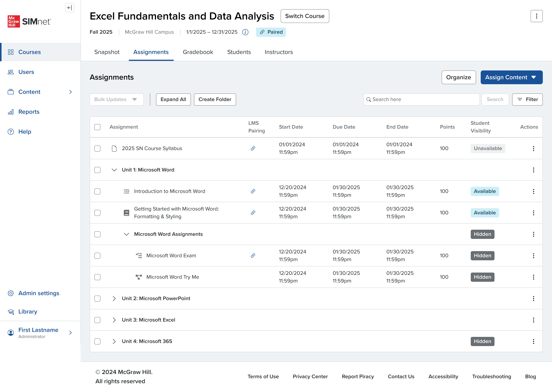Click the Admin settings gear icon

click(x=11, y=293)
